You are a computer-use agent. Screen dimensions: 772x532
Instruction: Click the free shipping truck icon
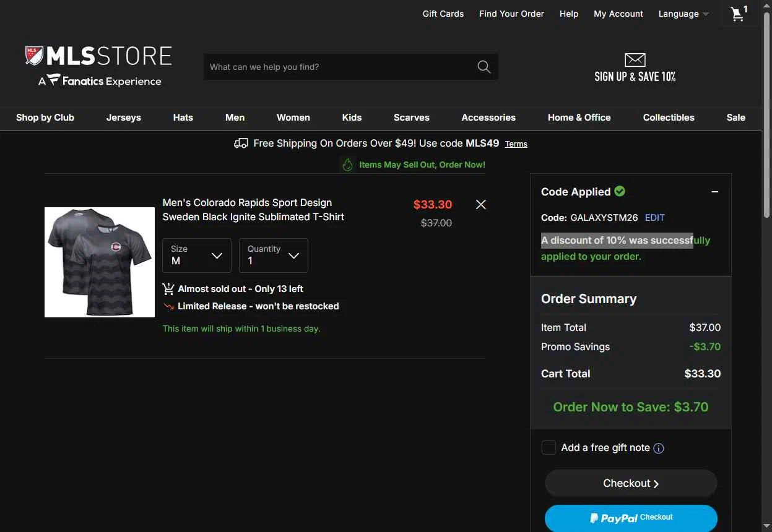[x=241, y=144]
